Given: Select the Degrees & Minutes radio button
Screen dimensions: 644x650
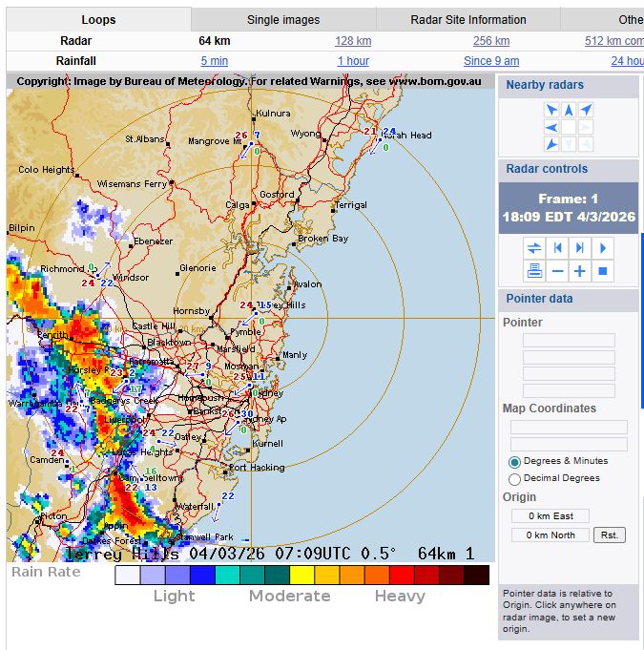Looking at the screenshot, I should pos(515,462).
